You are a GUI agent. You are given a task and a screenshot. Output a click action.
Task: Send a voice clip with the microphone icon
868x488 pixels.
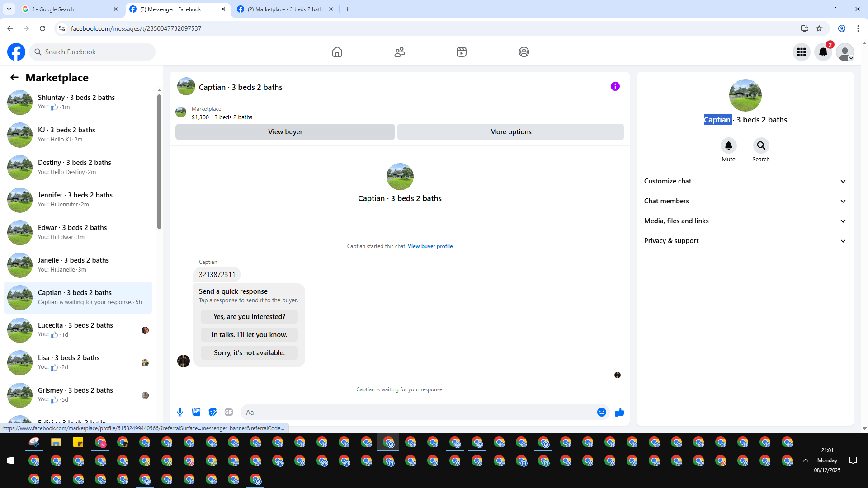[180, 412]
